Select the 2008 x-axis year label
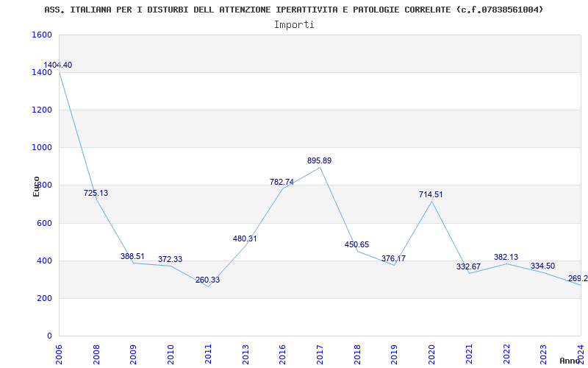The height and width of the screenshot is (368, 588). (96, 355)
